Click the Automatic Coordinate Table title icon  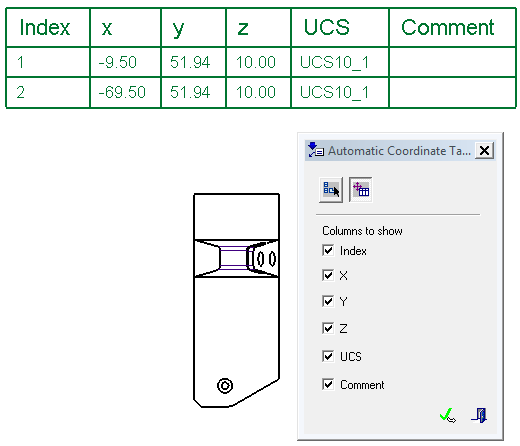(315, 150)
